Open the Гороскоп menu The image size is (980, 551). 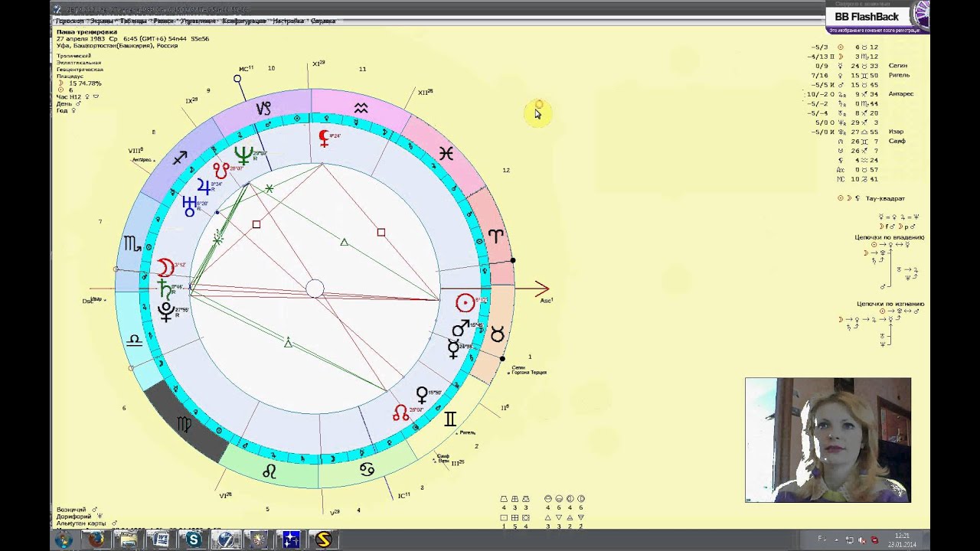coord(69,21)
